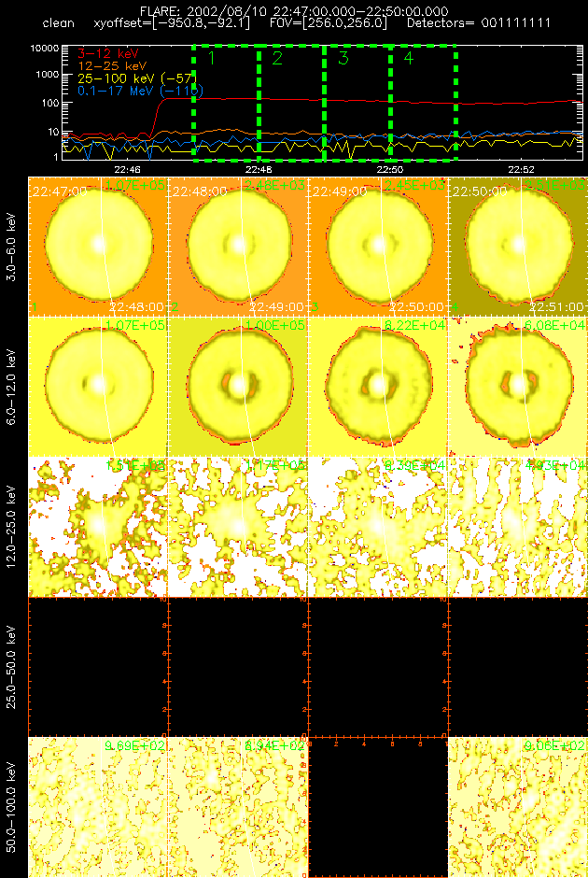Image resolution: width=588 pixels, height=878 pixels.
Task: Click the 22:50 time axis label
Action: (x=390, y=168)
